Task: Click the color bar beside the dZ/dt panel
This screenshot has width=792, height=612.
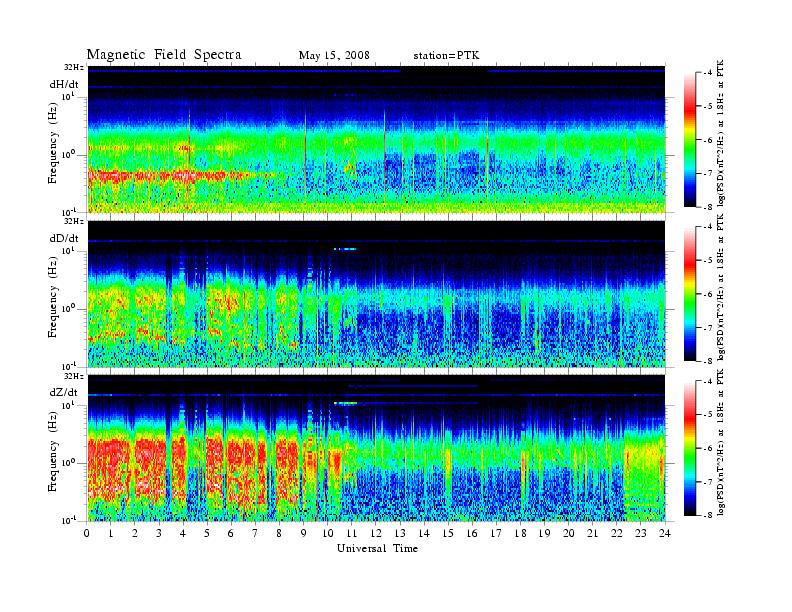Action: [690, 448]
